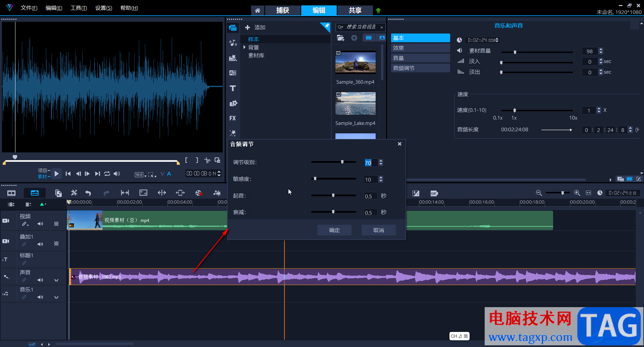
Task: Switch to storyboard view
Action: (11, 193)
